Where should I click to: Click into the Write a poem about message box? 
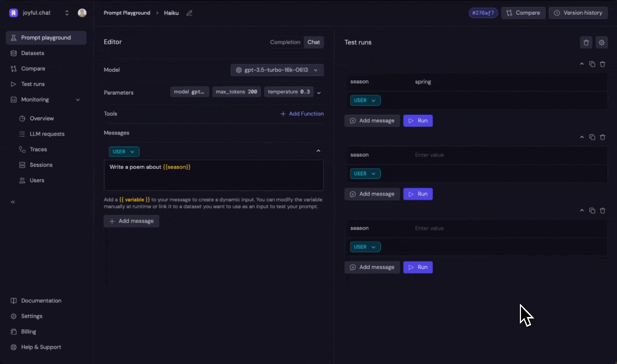(x=213, y=175)
